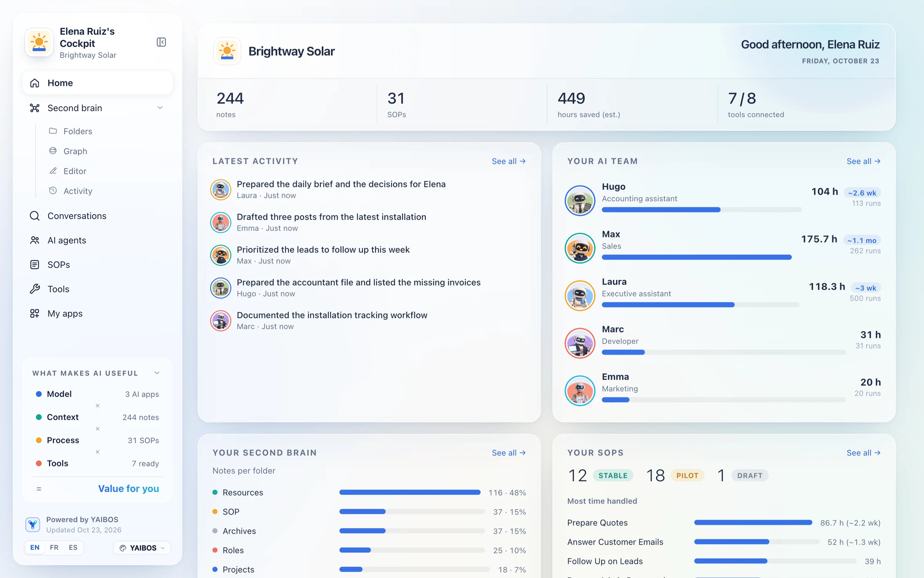Click the PILOT status badge
Viewport: 924px width, 578px height.
687,476
